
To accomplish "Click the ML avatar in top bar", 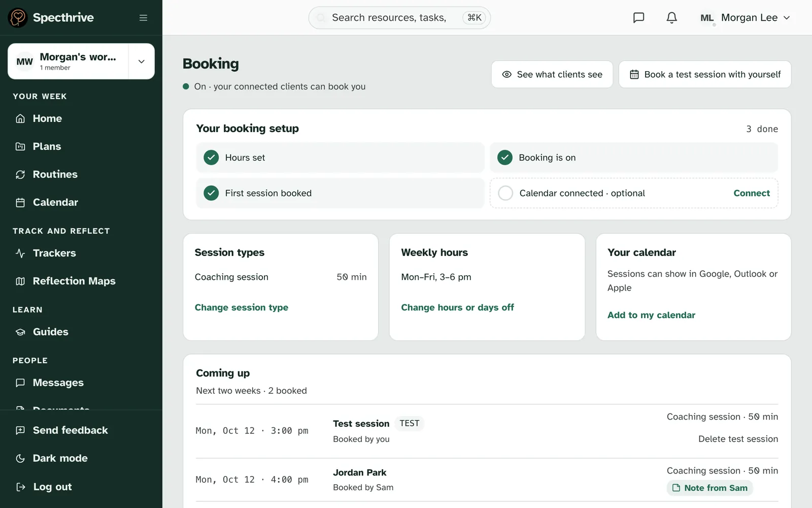I will tap(707, 18).
